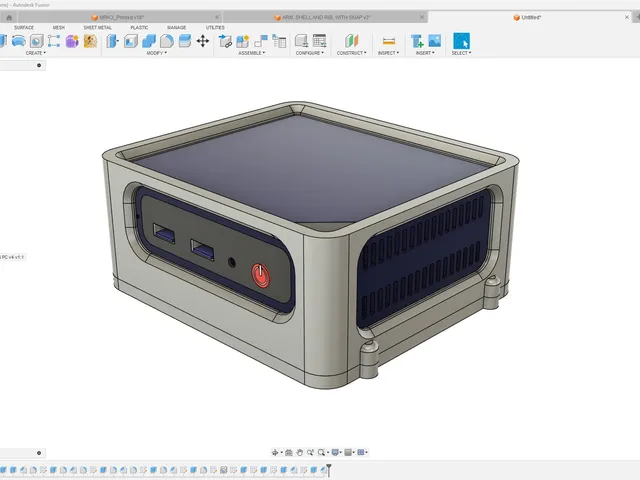Click the Construct offset plane icon
The width and height of the screenshot is (640, 480).
tap(351, 41)
